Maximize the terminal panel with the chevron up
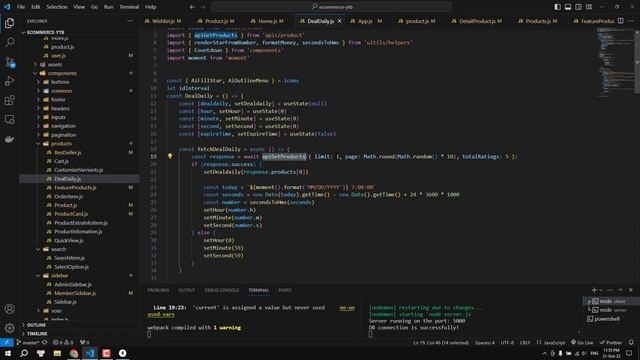Image resolution: width=640 pixels, height=360 pixels. [620, 290]
